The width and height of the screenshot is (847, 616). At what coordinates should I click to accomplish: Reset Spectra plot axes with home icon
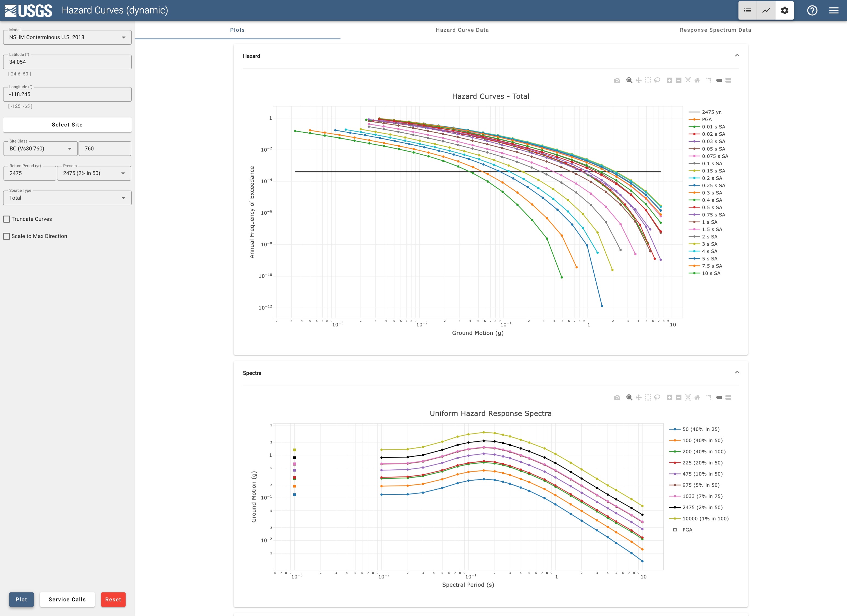coord(697,398)
